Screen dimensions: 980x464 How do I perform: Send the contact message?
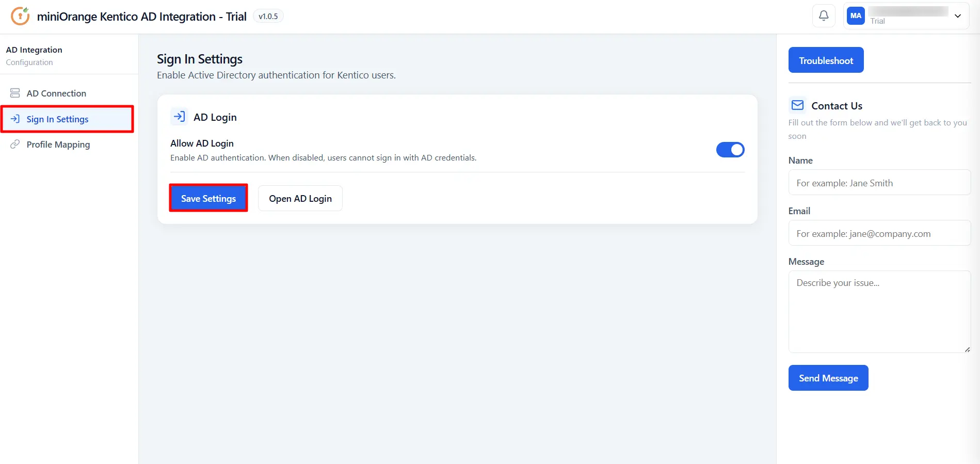pos(828,378)
